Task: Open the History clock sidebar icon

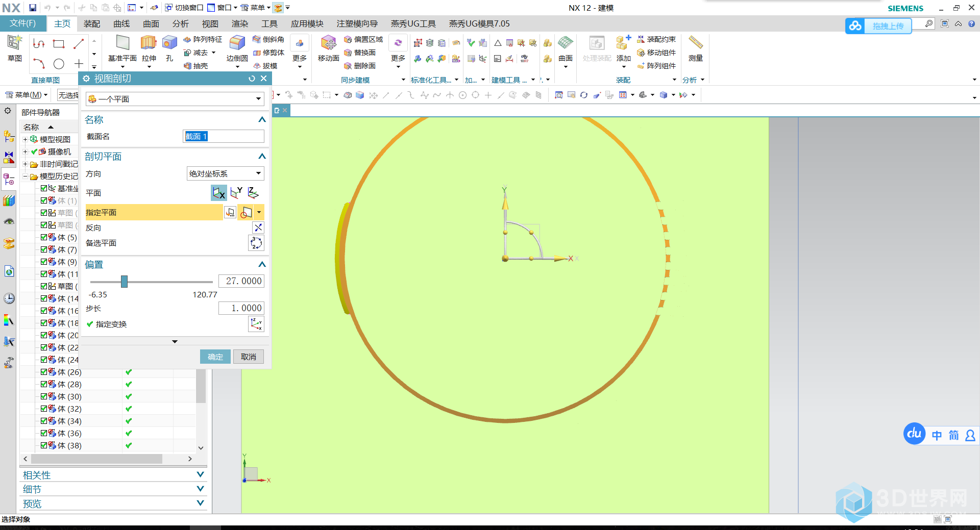Action: point(9,298)
